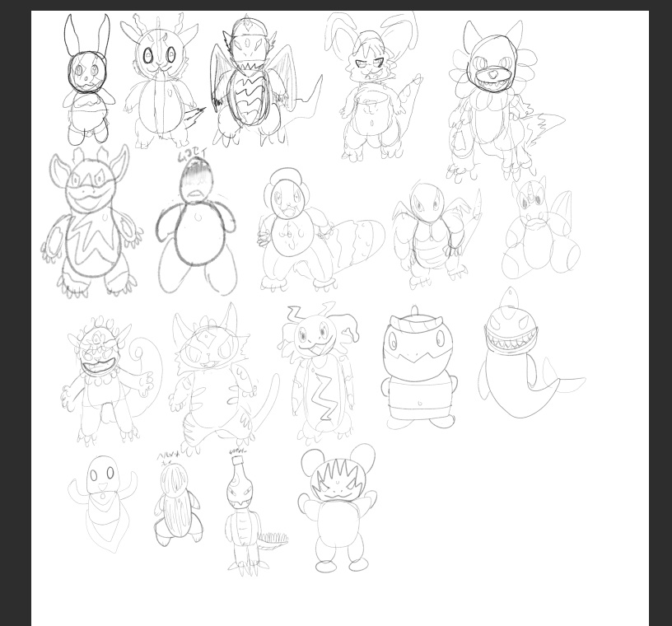Click the bottle-headed lizard sketch

pyautogui.click(x=256, y=516)
